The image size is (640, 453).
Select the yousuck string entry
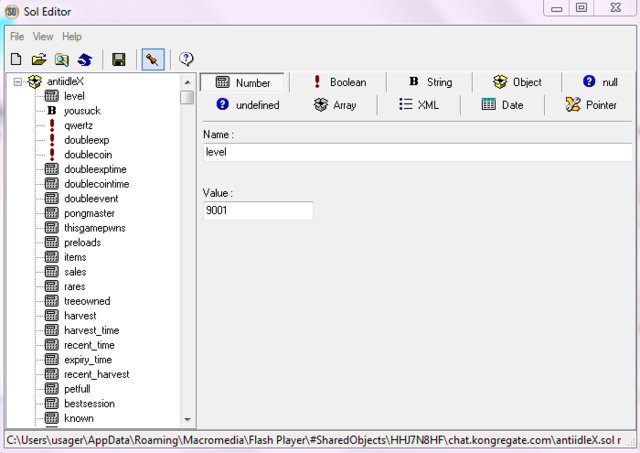click(x=82, y=111)
